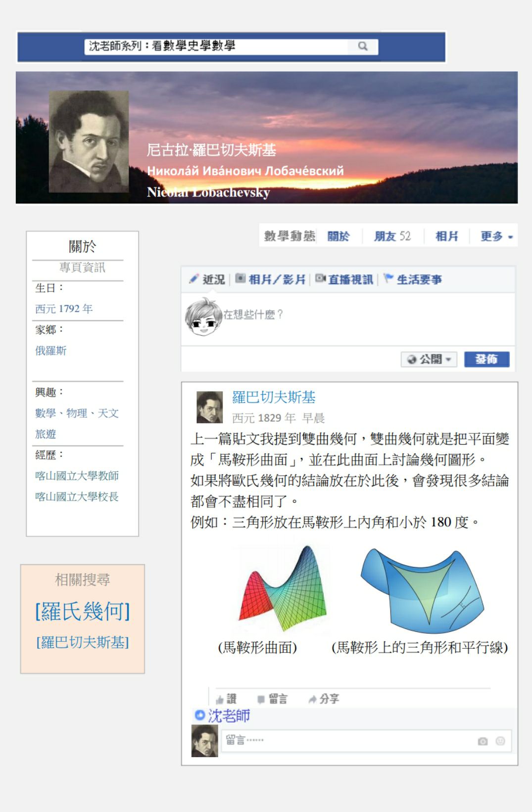Open the 公開 privacy dropdown

pos(429,359)
